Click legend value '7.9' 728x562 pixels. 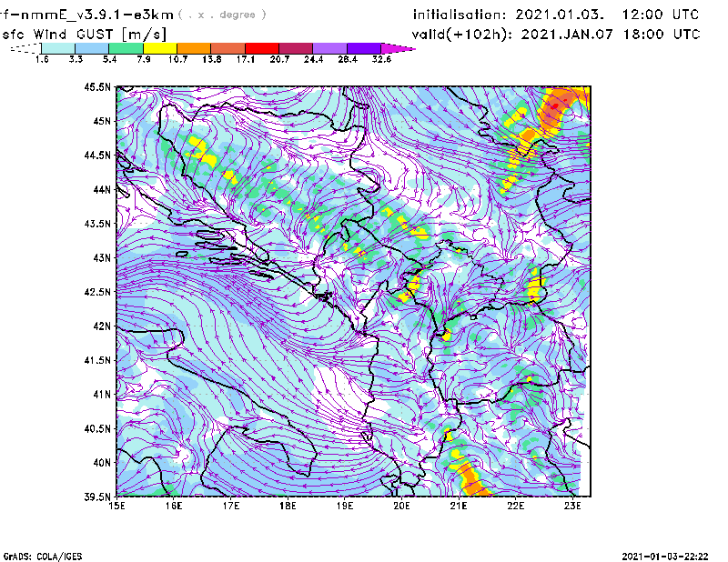pos(144,59)
